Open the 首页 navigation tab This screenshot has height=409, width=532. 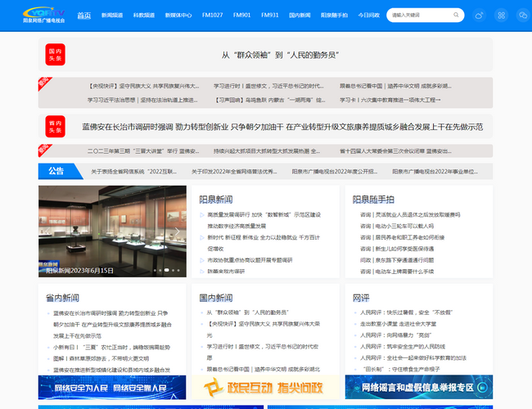(84, 16)
